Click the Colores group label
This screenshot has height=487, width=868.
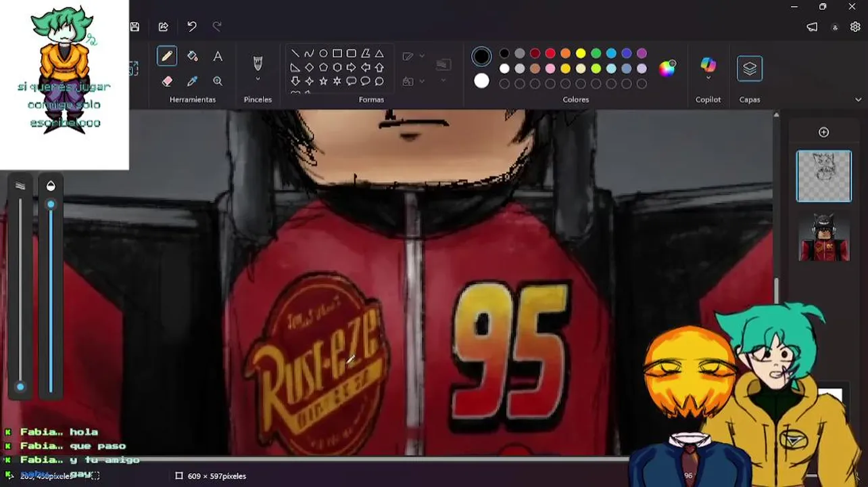tap(576, 99)
